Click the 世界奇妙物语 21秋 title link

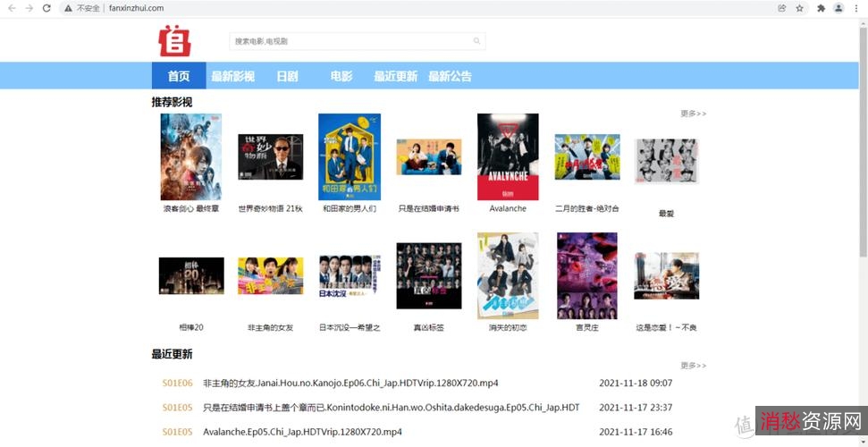pyautogui.click(x=271, y=209)
